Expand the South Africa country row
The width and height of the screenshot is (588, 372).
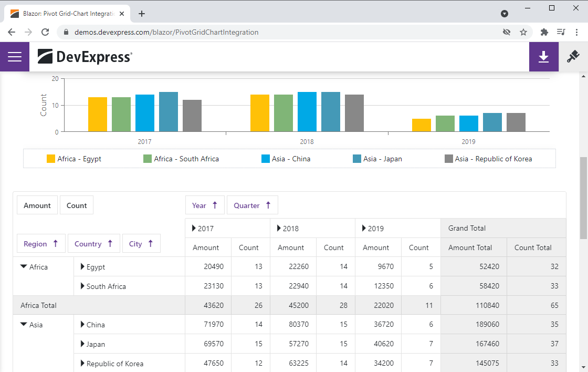pyautogui.click(x=82, y=286)
